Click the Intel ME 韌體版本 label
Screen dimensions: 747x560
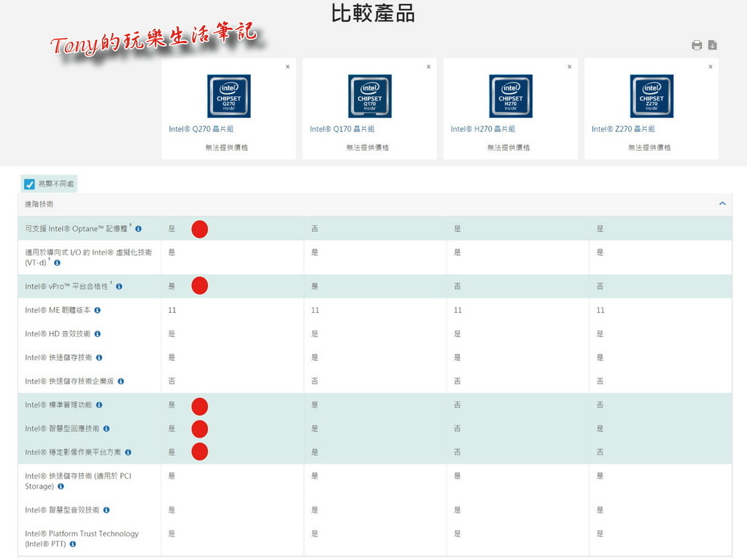point(58,311)
